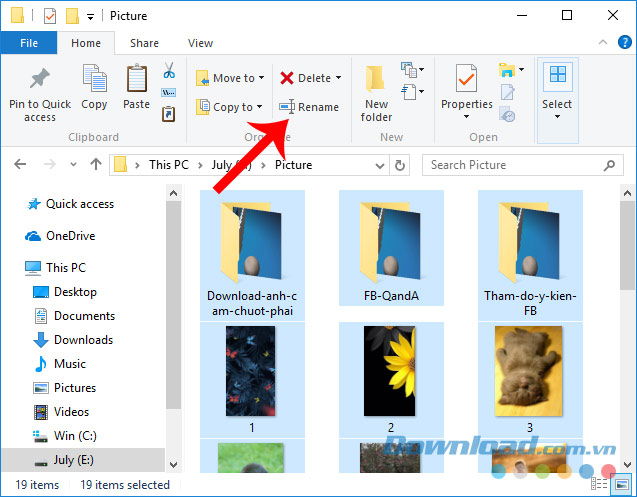Select image 1 with butterflies
Screen dimensions: 637x497
(252, 380)
